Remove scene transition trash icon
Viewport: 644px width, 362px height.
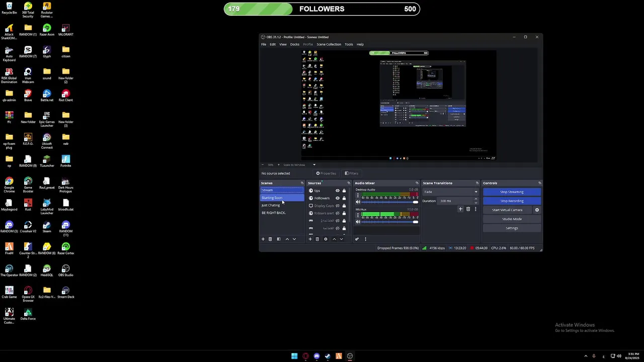468,209
